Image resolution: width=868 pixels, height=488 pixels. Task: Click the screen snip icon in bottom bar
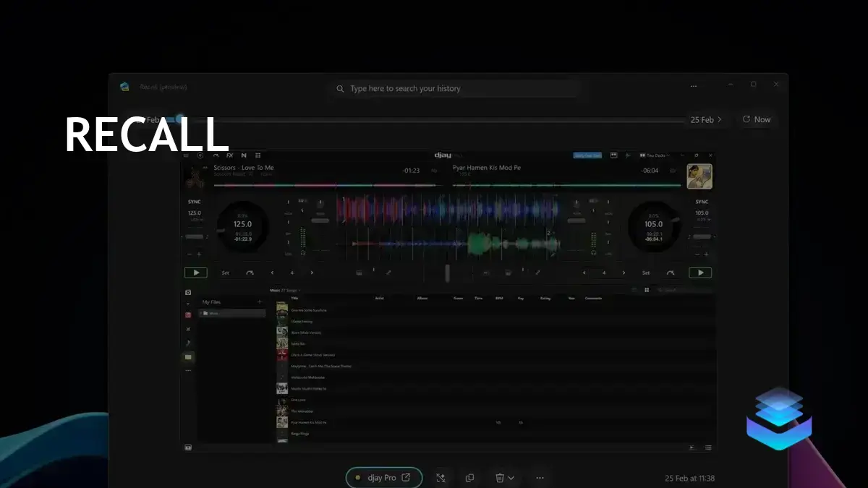click(441, 478)
